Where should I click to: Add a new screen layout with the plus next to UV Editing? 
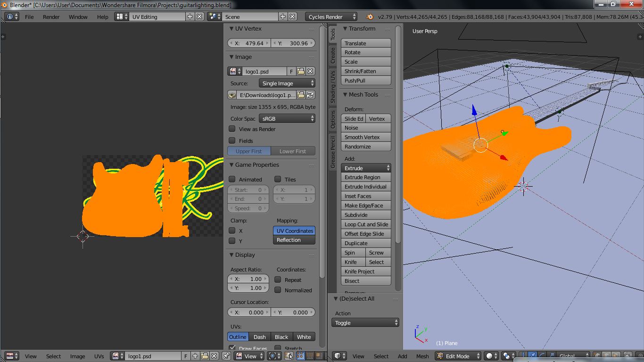tap(190, 16)
